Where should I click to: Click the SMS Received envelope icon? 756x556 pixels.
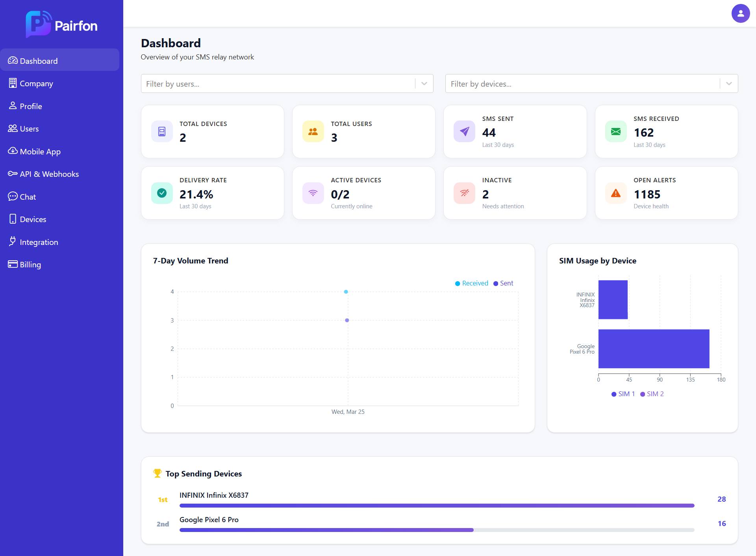615,132
